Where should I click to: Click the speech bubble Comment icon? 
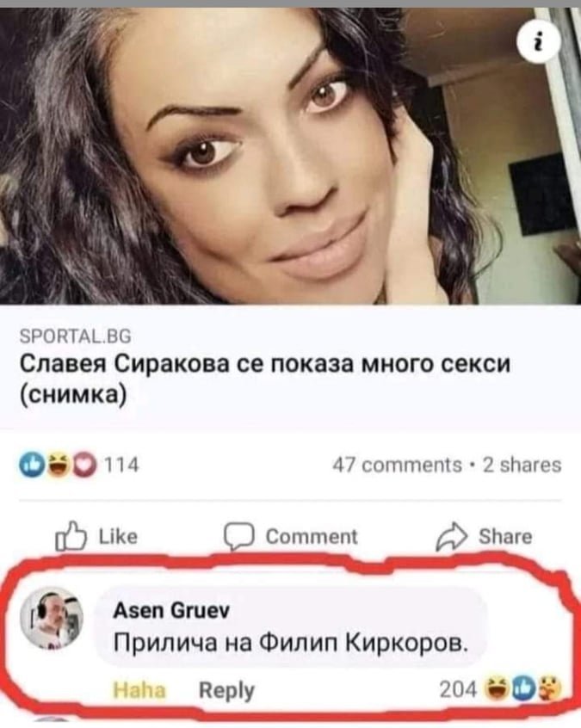(239, 537)
